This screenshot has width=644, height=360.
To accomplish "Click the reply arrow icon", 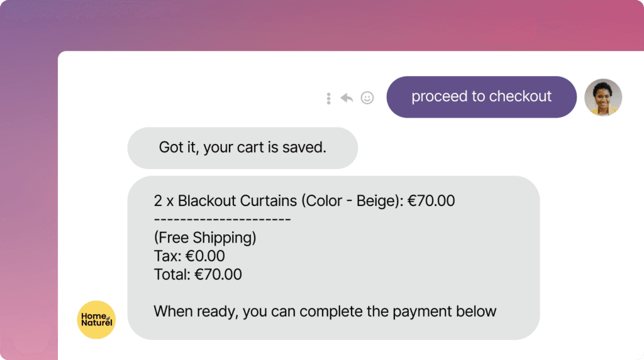I will coord(347,98).
